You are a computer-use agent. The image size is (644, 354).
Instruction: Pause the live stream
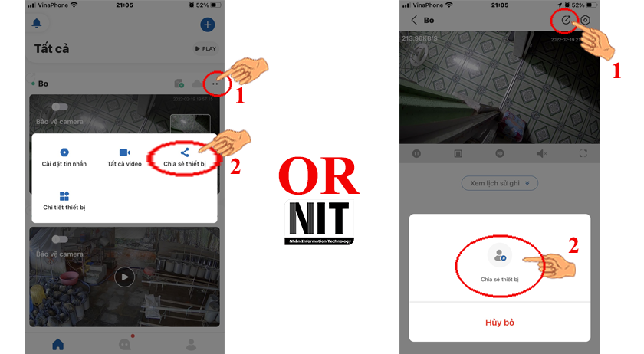click(x=416, y=153)
